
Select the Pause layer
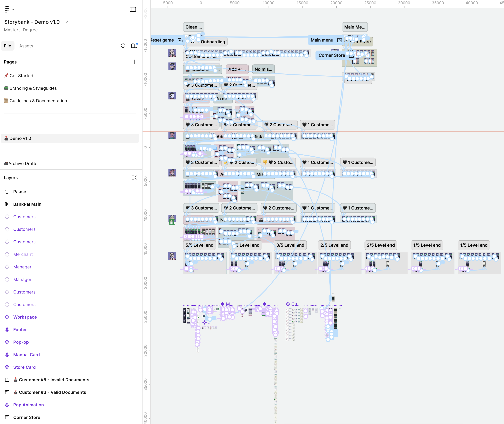coord(20,192)
